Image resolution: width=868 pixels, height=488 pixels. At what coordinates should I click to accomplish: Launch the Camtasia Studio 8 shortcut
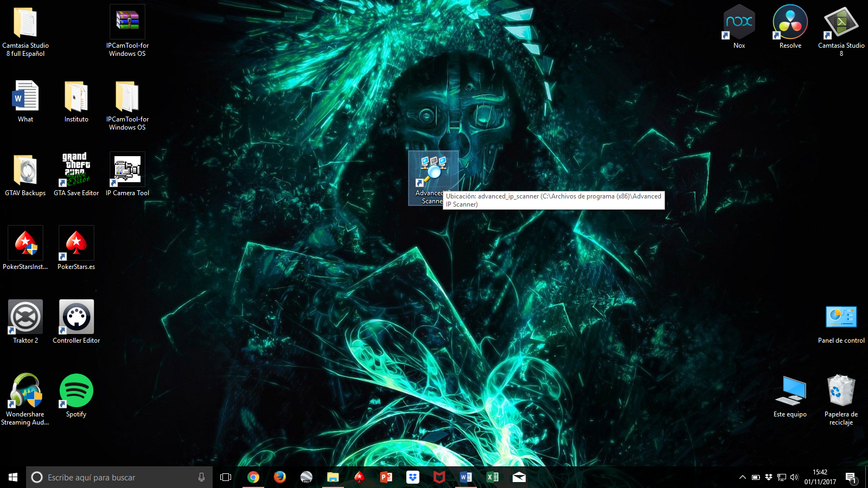(841, 31)
